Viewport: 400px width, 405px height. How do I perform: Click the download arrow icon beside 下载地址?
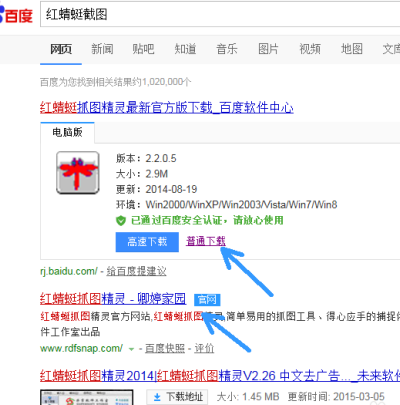pyautogui.click(x=157, y=397)
